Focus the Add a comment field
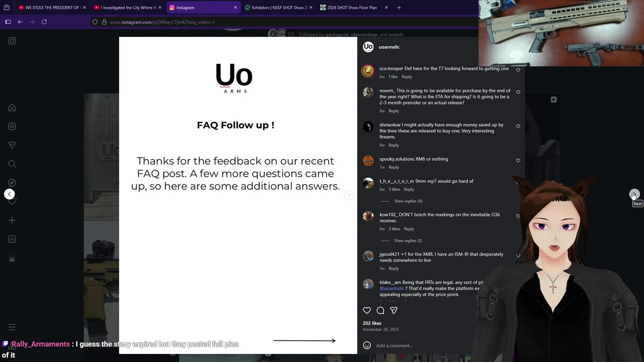Image resolution: width=644 pixels, height=362 pixels. coord(423,345)
